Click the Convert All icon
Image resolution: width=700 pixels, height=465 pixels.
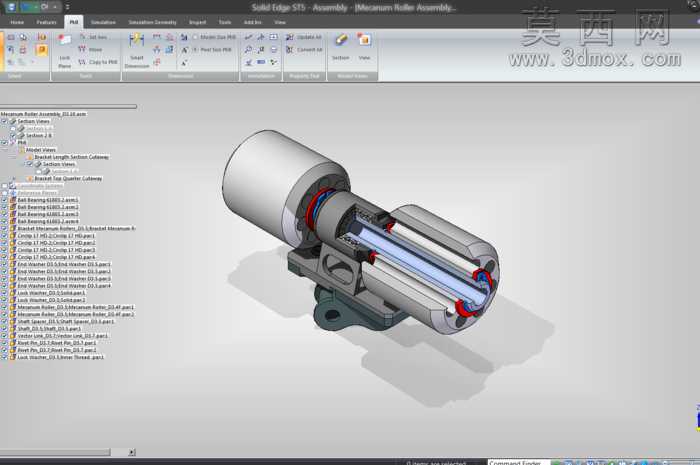coord(290,50)
